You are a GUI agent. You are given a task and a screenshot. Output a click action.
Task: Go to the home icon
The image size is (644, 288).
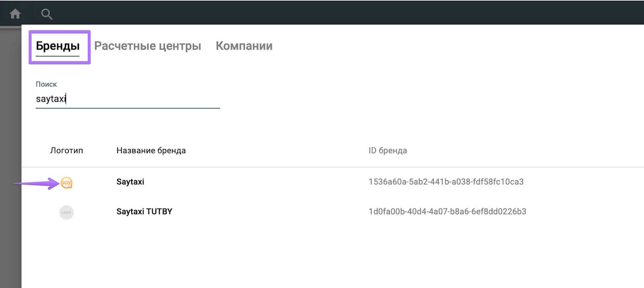click(x=15, y=14)
